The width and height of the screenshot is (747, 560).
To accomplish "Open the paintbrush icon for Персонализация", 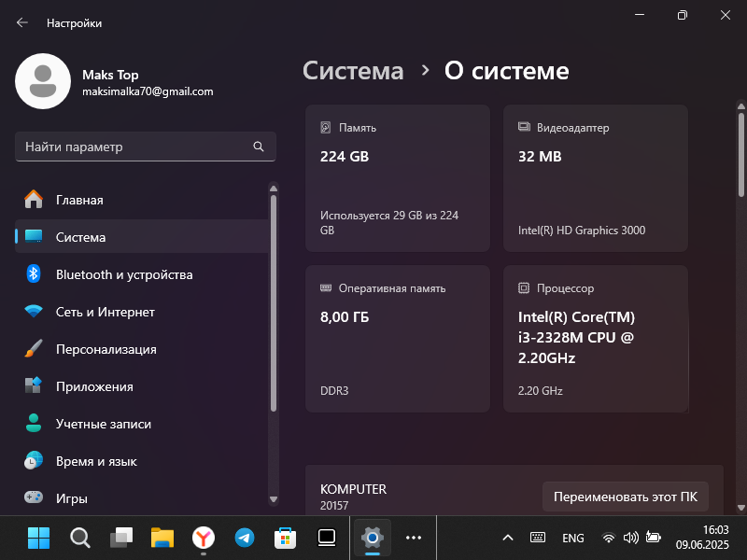I will tap(34, 349).
